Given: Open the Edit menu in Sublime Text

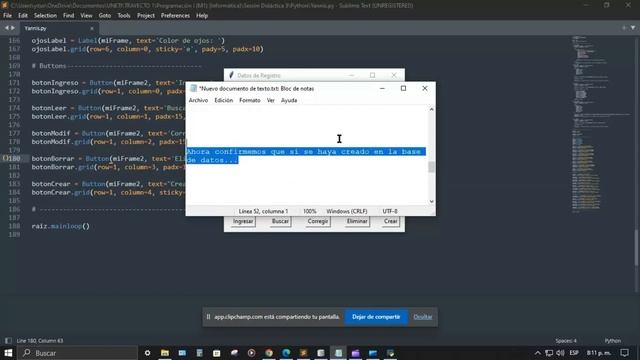Looking at the screenshot, I should 23,16.
